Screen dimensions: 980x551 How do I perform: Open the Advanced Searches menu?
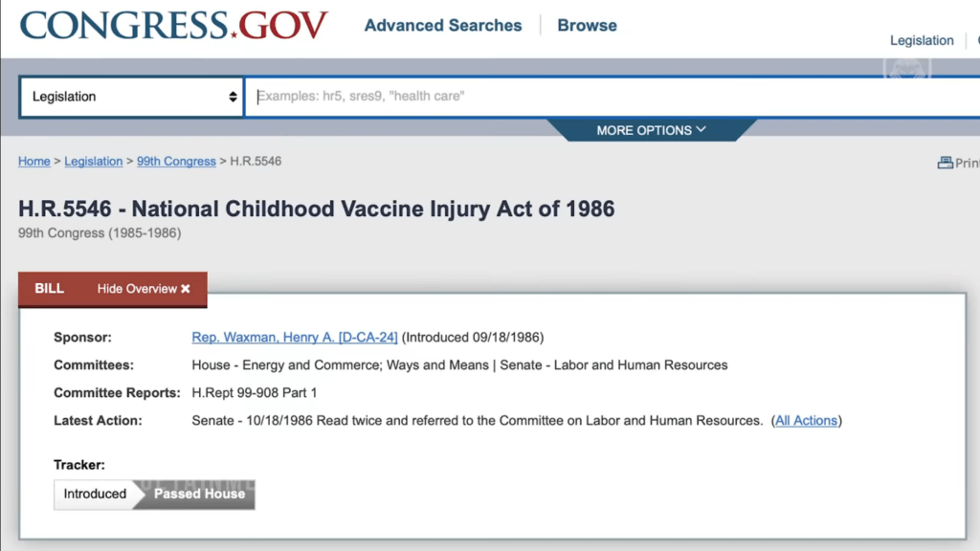pos(443,26)
